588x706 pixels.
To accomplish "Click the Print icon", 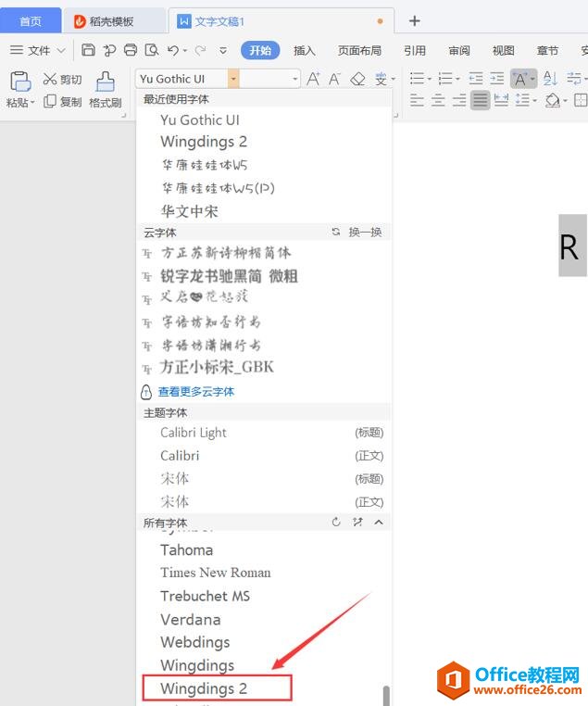I will (x=131, y=50).
